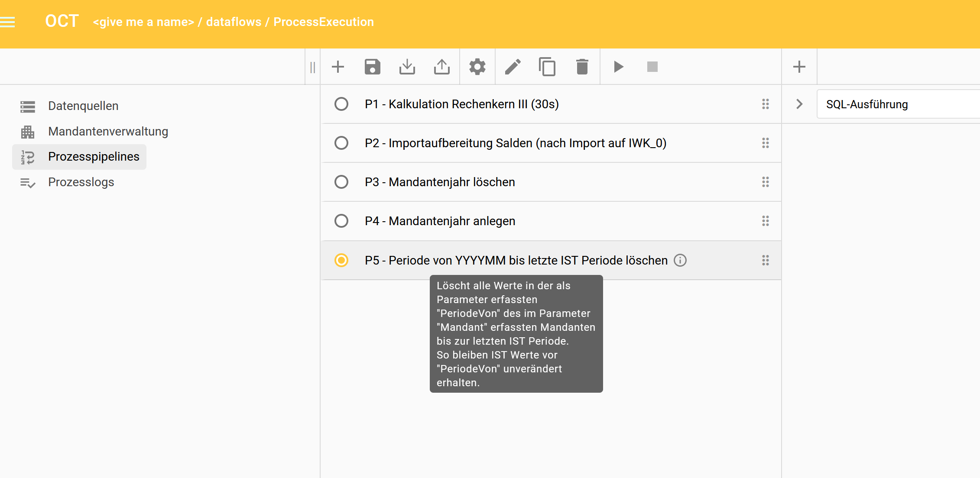The width and height of the screenshot is (980, 478).
Task: Open the hamburger main menu
Action: coord(8,22)
